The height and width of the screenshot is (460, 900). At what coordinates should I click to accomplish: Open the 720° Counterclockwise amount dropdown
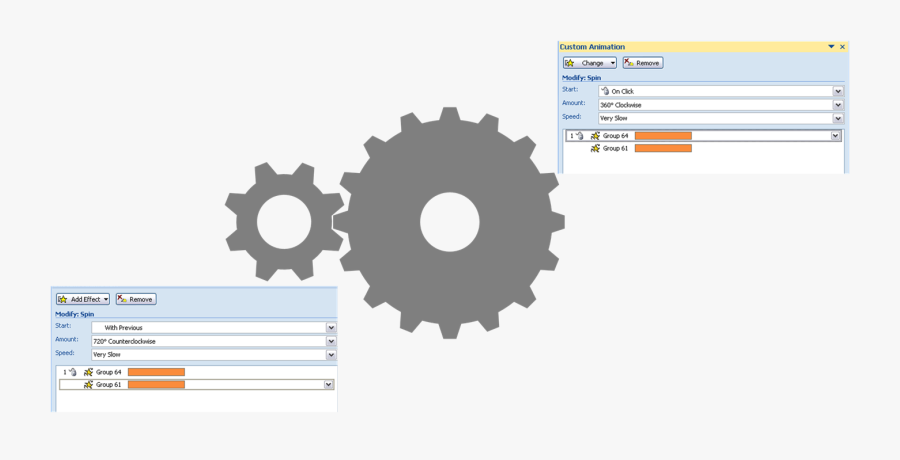coord(331,341)
